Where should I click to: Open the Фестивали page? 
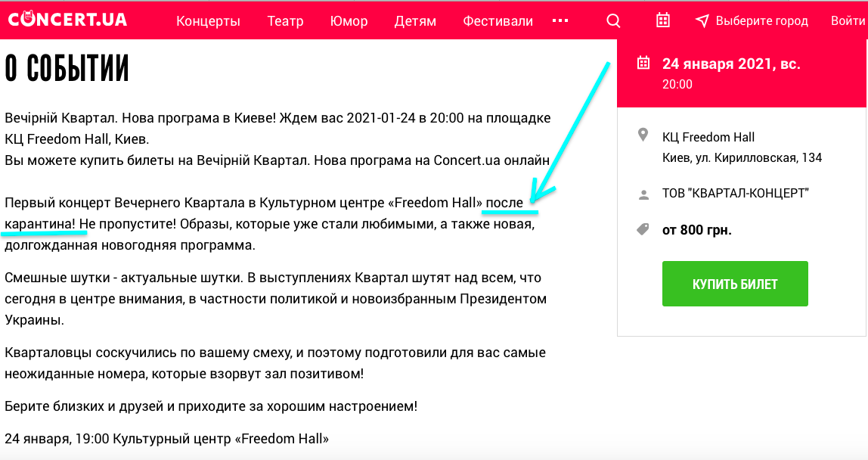click(498, 21)
